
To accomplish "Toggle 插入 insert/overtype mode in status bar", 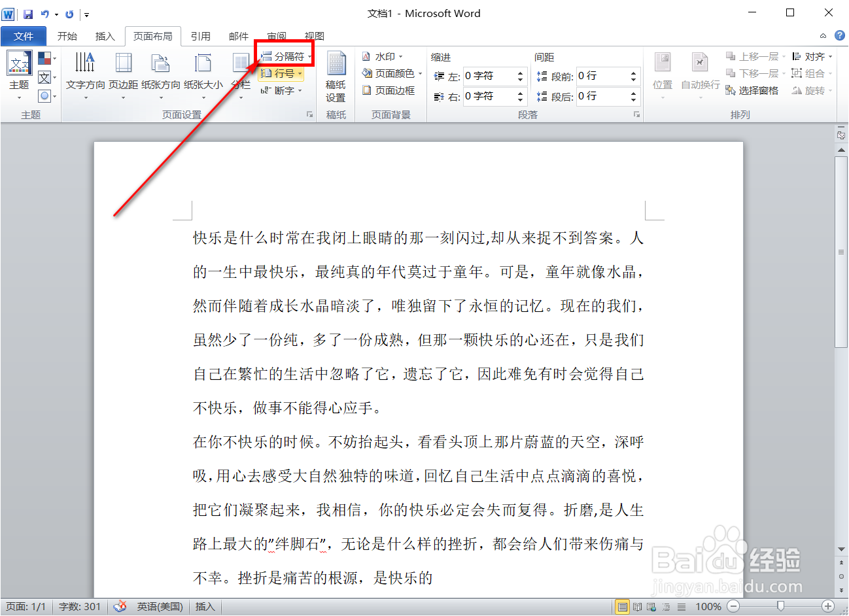I will [x=205, y=607].
